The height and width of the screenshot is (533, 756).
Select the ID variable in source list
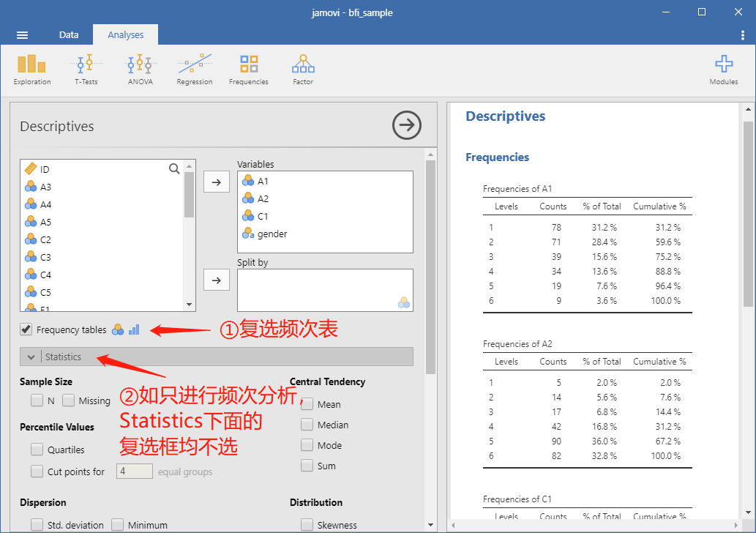(x=102, y=169)
